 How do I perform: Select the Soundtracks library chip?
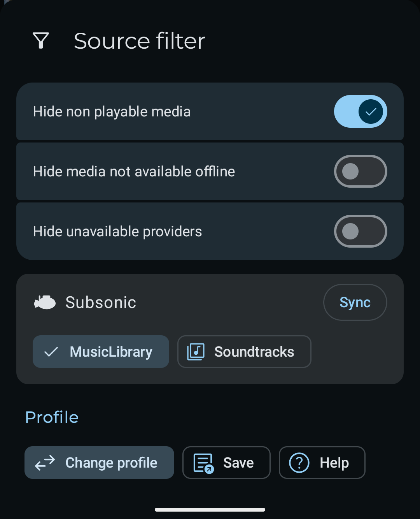point(245,352)
